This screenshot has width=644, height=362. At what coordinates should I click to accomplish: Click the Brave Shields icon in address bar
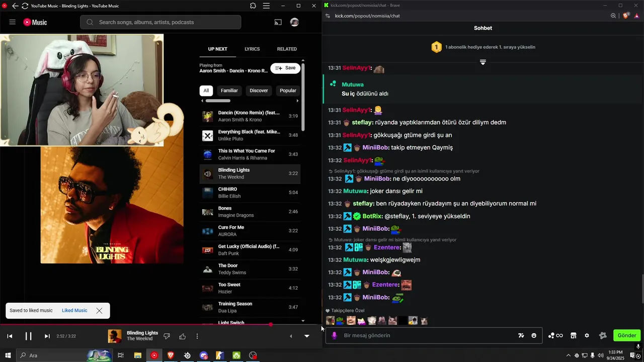click(626, 16)
